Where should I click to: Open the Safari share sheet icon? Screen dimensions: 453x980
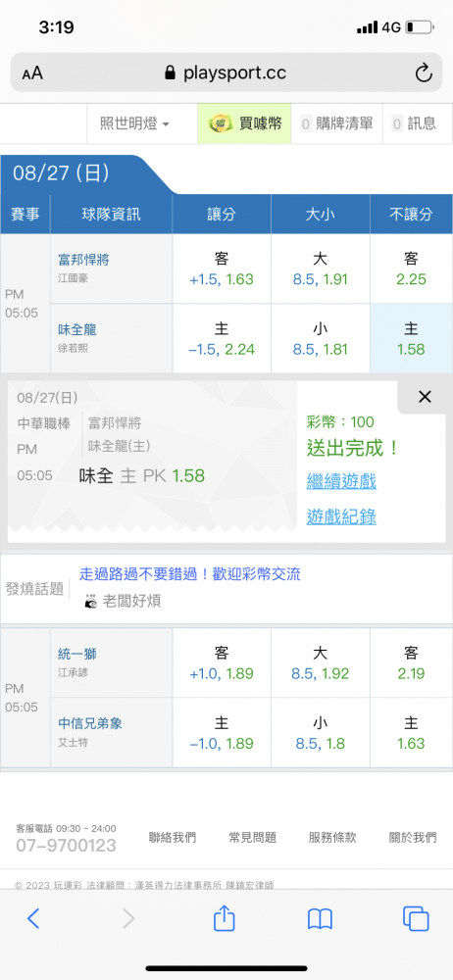click(224, 917)
